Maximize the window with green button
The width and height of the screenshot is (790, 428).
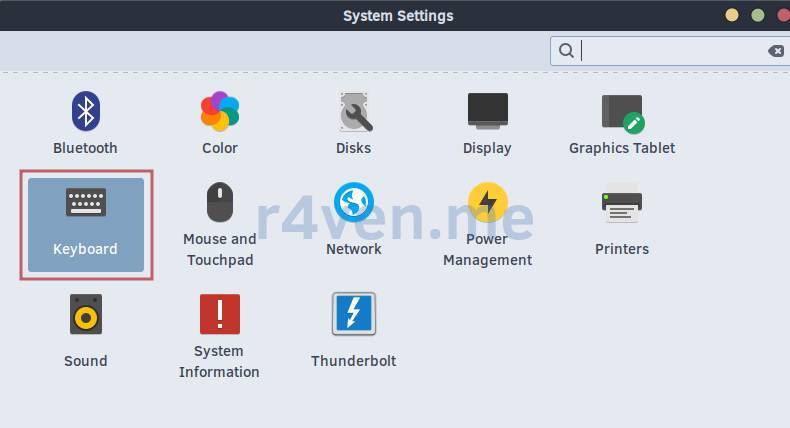click(x=758, y=15)
